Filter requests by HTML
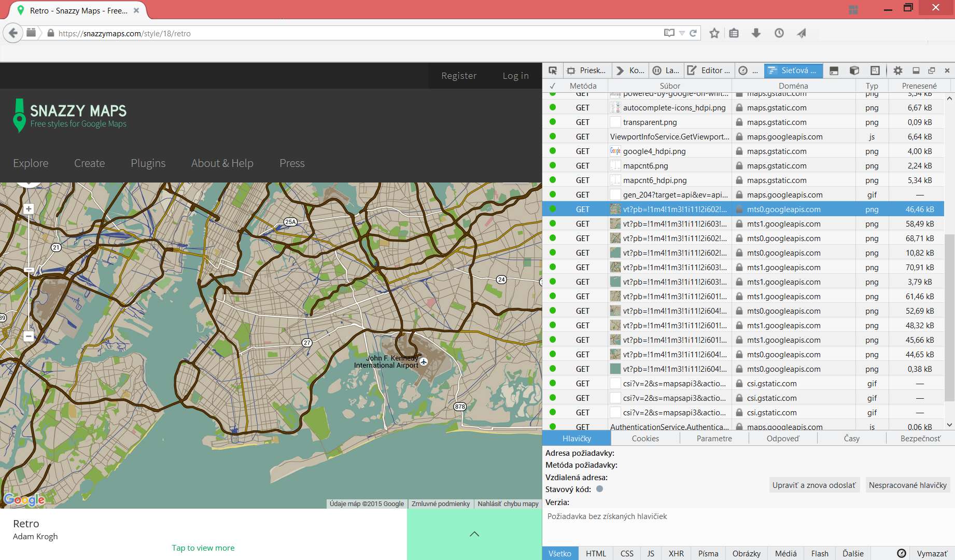955x560 pixels. [596, 553]
